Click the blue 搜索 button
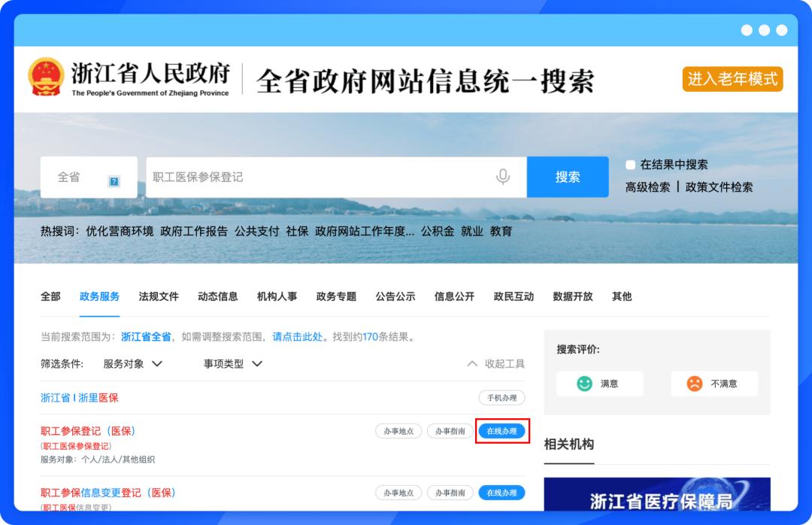The width and height of the screenshot is (812, 525). tap(568, 178)
